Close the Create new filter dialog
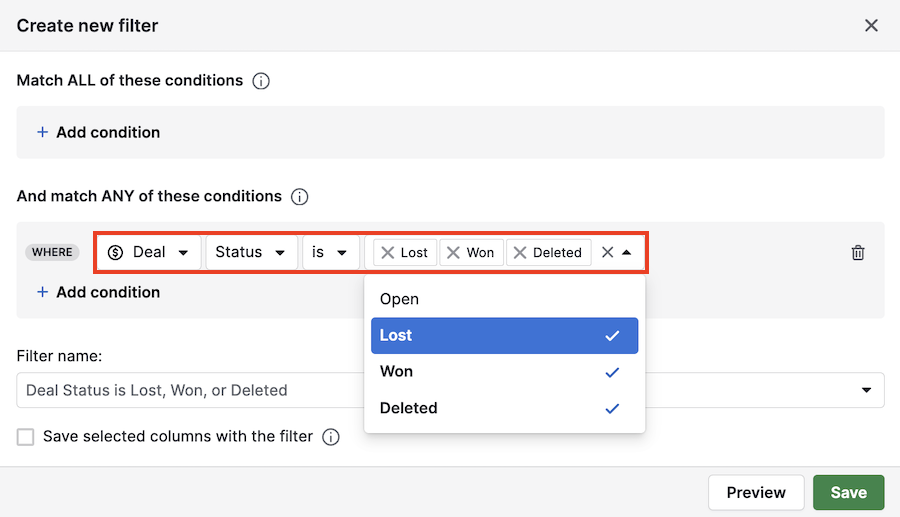This screenshot has height=517, width=900. click(x=871, y=26)
